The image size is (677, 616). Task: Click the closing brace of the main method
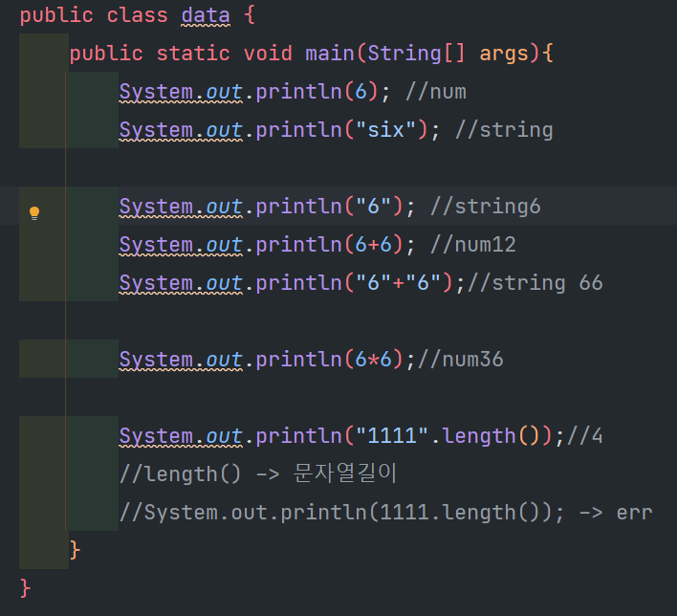(76, 551)
